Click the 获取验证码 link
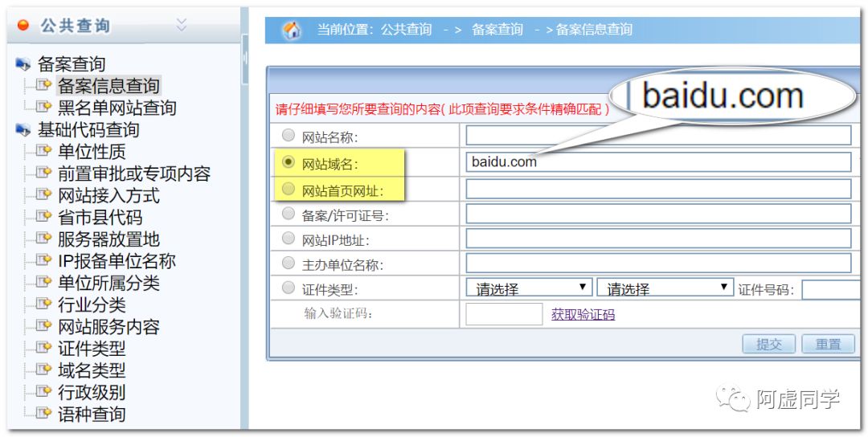868x437 pixels. coord(583,315)
